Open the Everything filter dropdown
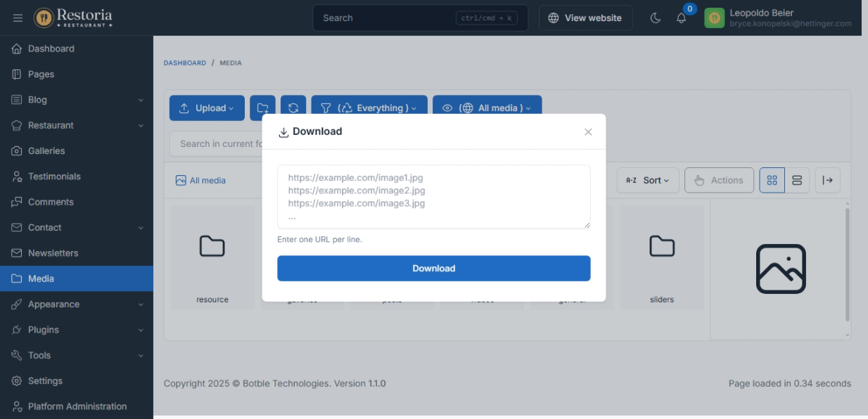This screenshot has height=419, width=868. [369, 108]
